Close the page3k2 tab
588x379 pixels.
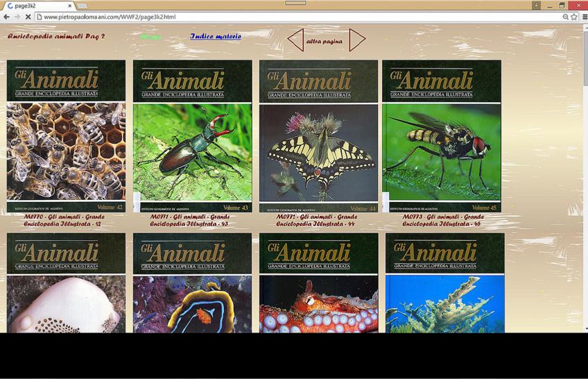70,6
